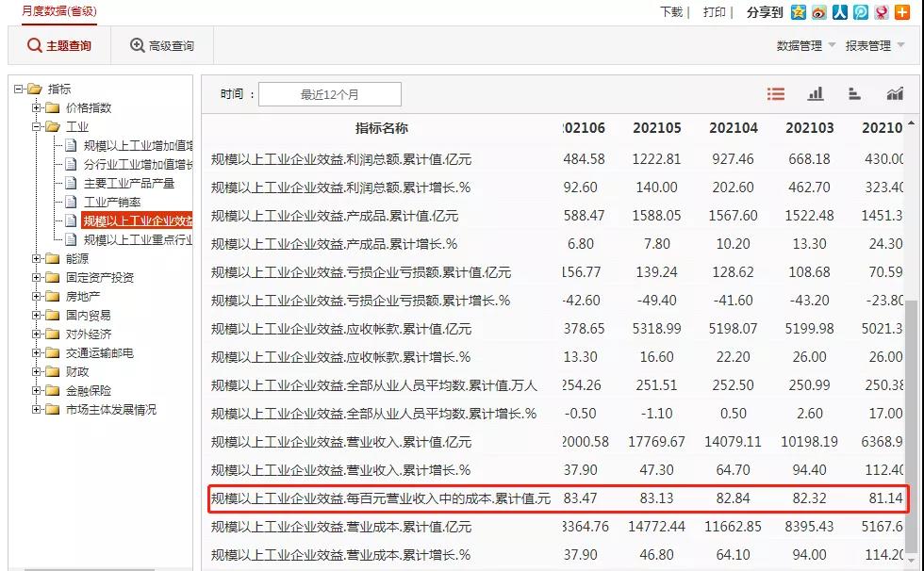Click the 202104 column header
The width and height of the screenshot is (924, 571).
pos(734,128)
